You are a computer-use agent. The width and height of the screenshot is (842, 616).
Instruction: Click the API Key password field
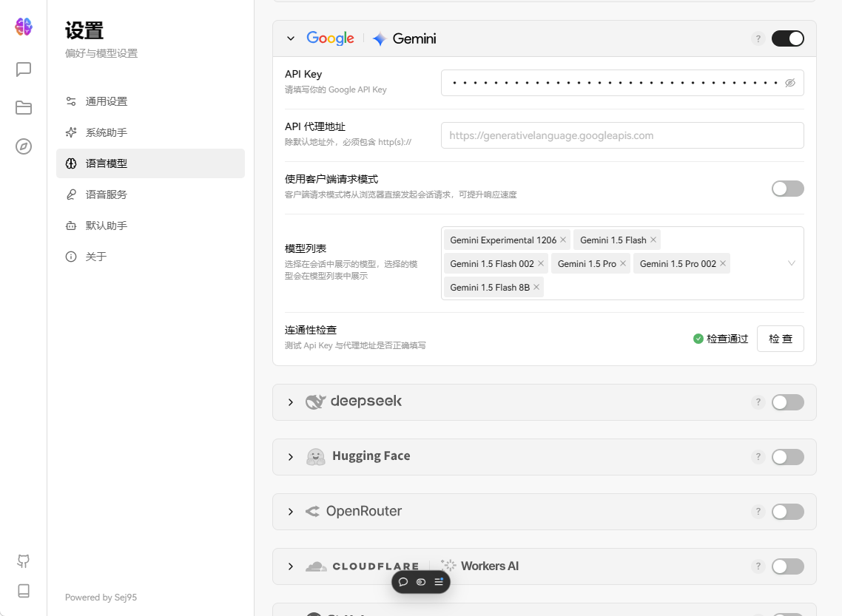[622, 83]
